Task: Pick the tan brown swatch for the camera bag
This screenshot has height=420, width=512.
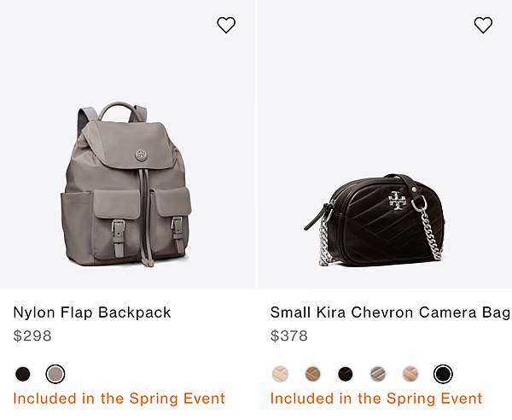Action: pos(313,374)
